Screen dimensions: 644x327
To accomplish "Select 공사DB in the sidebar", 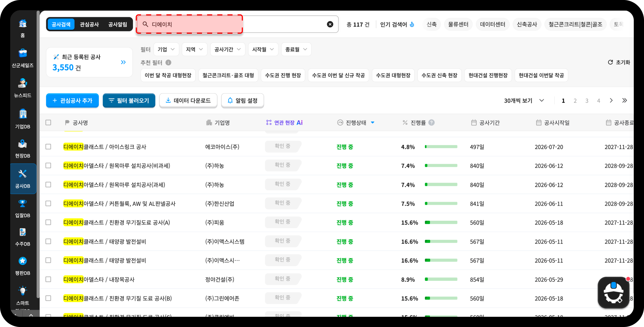I will tap(23, 179).
